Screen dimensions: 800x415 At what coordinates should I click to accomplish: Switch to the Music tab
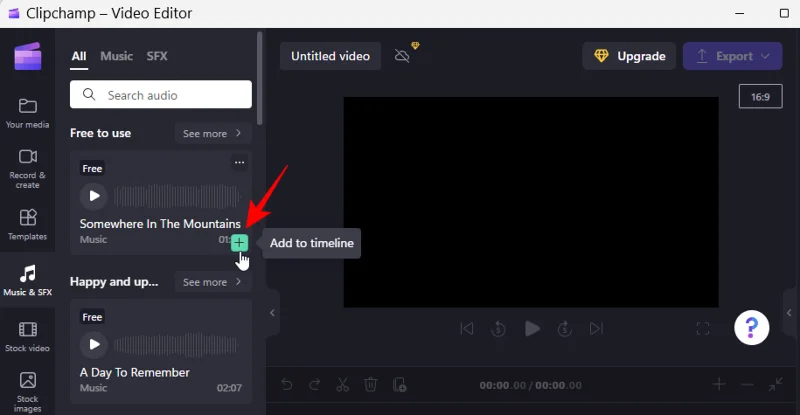click(116, 56)
